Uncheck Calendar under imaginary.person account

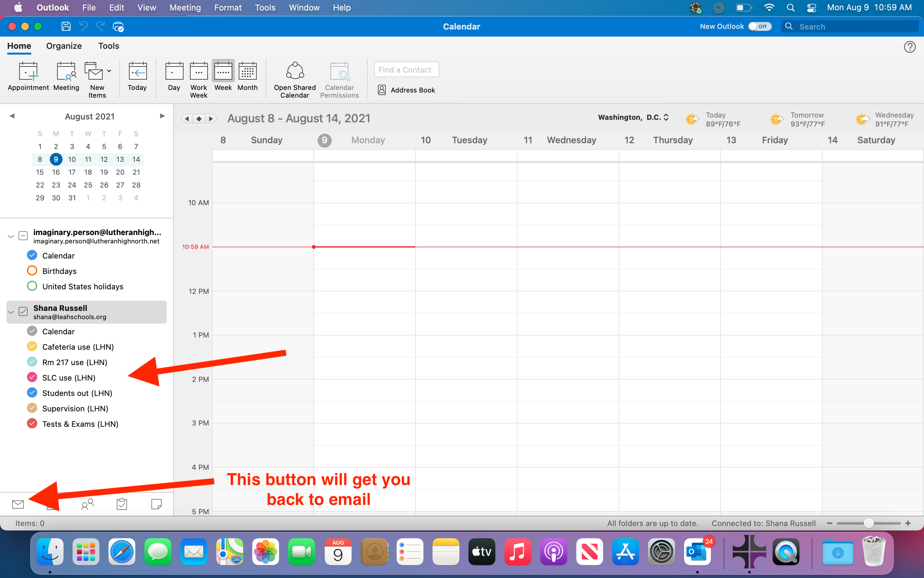(32, 255)
